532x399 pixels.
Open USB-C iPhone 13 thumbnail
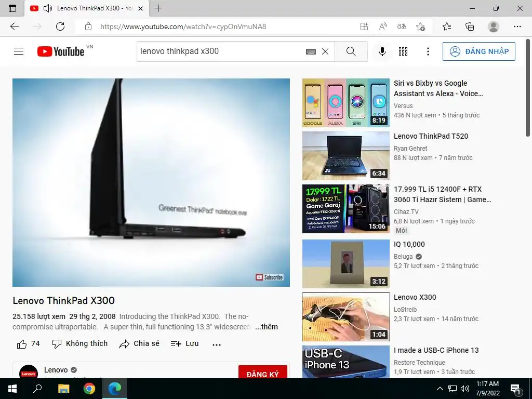point(345,362)
